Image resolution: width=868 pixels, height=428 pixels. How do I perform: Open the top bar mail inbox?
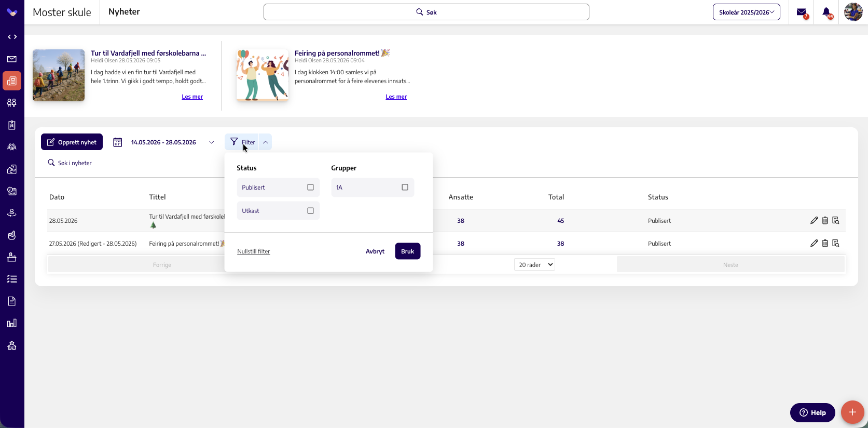[x=802, y=12]
